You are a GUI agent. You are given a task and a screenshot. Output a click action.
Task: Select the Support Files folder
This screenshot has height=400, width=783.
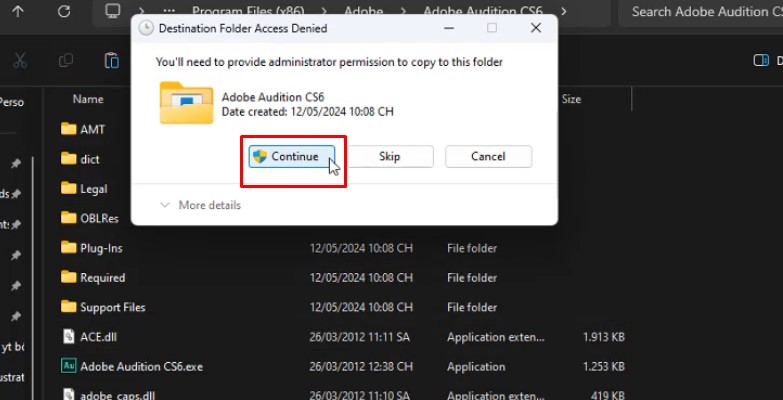pos(112,307)
